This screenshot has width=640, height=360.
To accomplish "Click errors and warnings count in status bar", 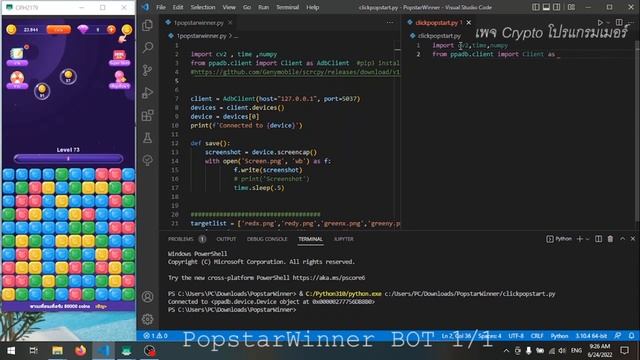I will pyautogui.click(x=156, y=336).
